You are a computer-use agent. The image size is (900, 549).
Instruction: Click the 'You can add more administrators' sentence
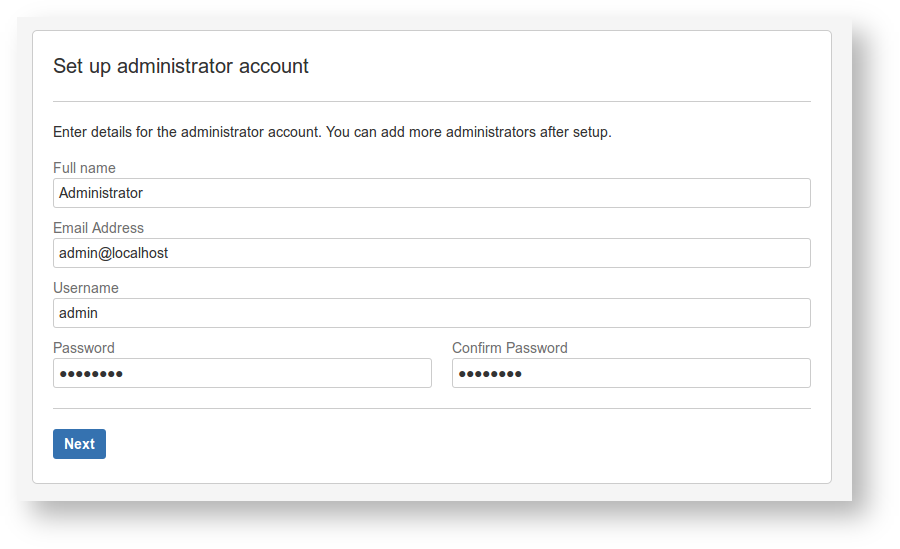[468, 132]
